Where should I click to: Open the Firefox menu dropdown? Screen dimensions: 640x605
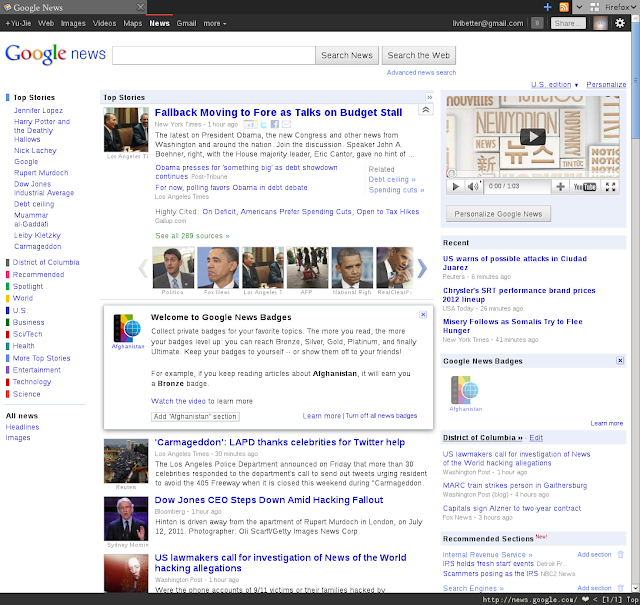pyautogui.click(x=620, y=7)
